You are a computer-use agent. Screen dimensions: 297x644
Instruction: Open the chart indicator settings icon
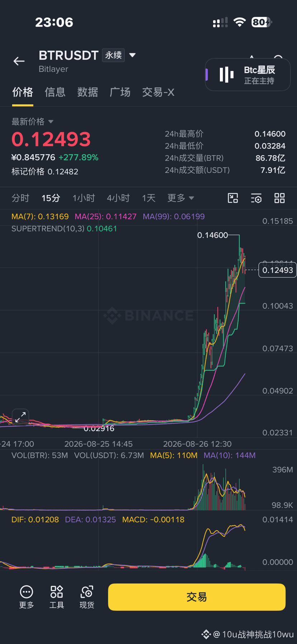tap(256, 198)
